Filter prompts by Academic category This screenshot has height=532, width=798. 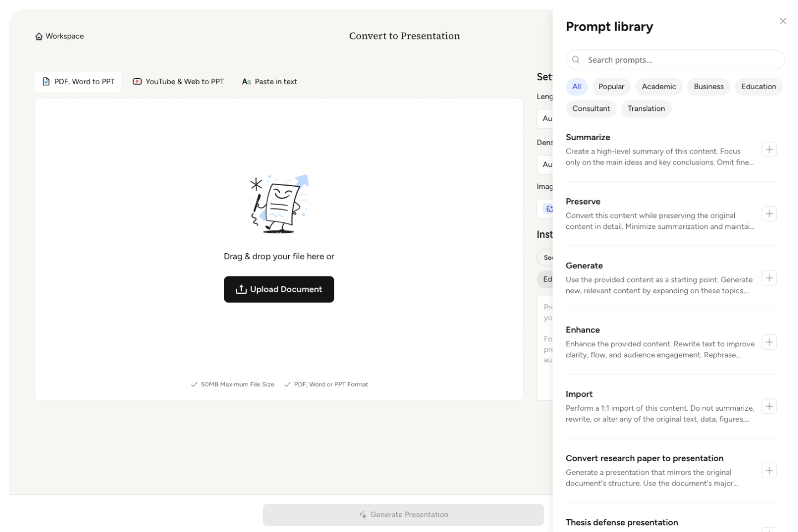tap(658, 86)
